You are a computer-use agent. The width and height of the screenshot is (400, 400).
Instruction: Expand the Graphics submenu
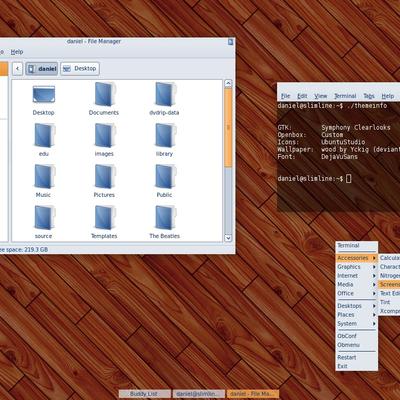(356, 267)
